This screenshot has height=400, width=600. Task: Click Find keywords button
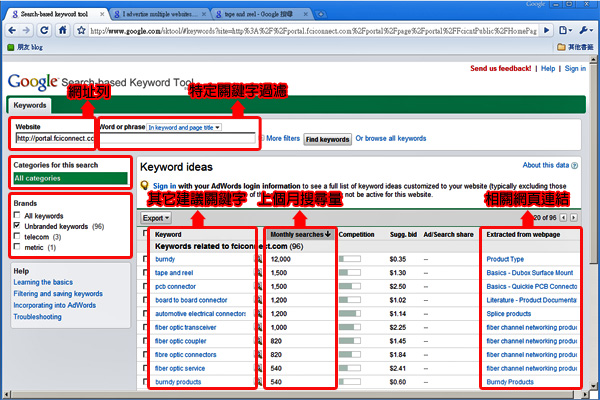(x=327, y=139)
